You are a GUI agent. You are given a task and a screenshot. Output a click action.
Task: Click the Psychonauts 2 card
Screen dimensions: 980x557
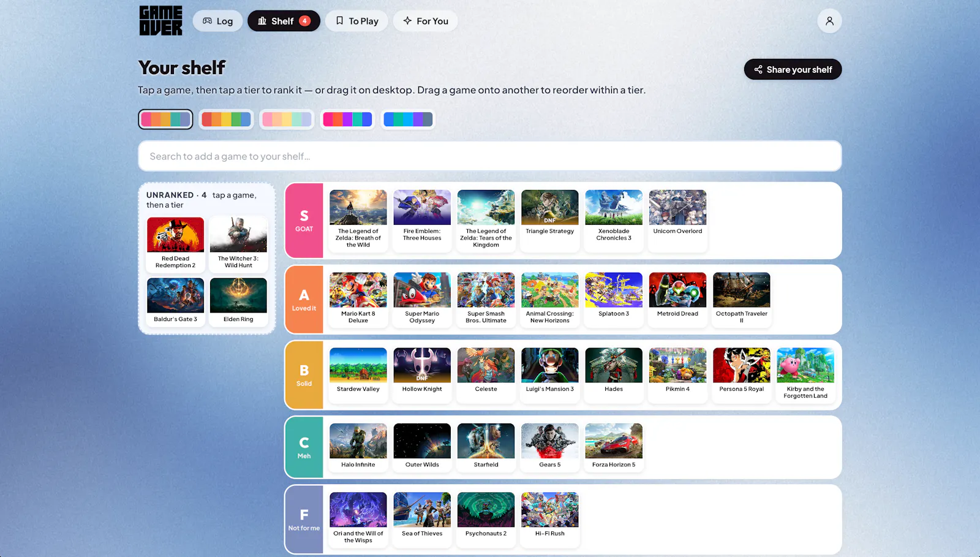(x=486, y=520)
